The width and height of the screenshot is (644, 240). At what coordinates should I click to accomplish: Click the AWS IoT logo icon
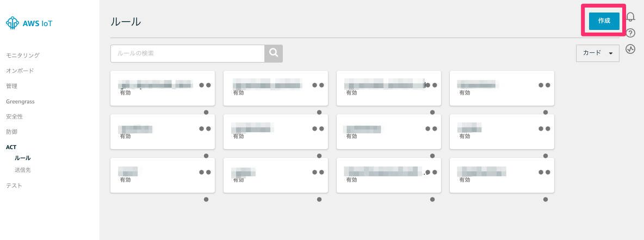pos(13,23)
